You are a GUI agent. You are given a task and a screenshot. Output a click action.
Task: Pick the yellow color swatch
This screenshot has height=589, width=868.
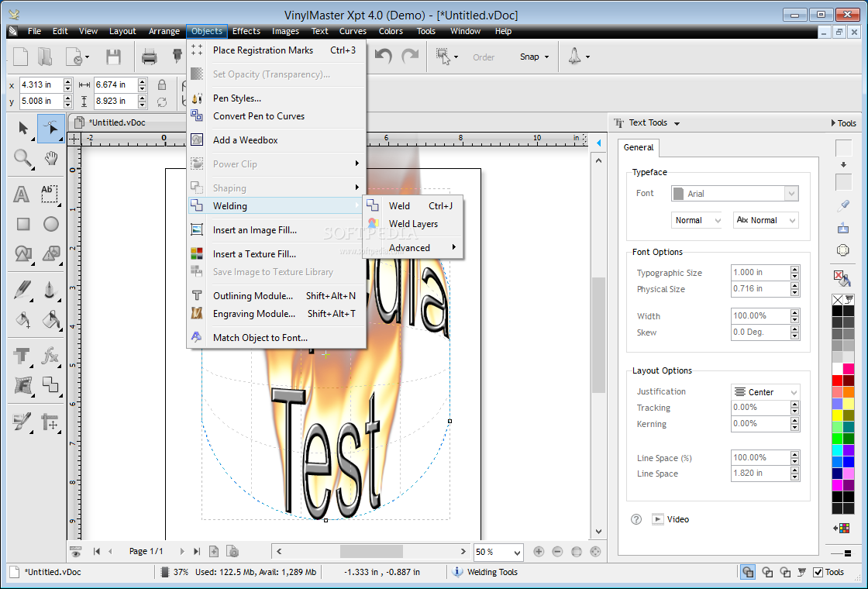pyautogui.click(x=837, y=415)
